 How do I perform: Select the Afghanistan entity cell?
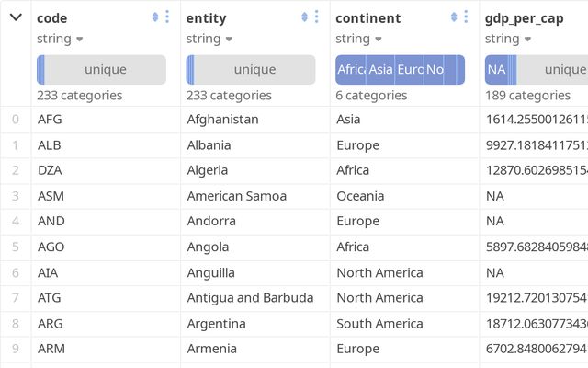(x=222, y=120)
